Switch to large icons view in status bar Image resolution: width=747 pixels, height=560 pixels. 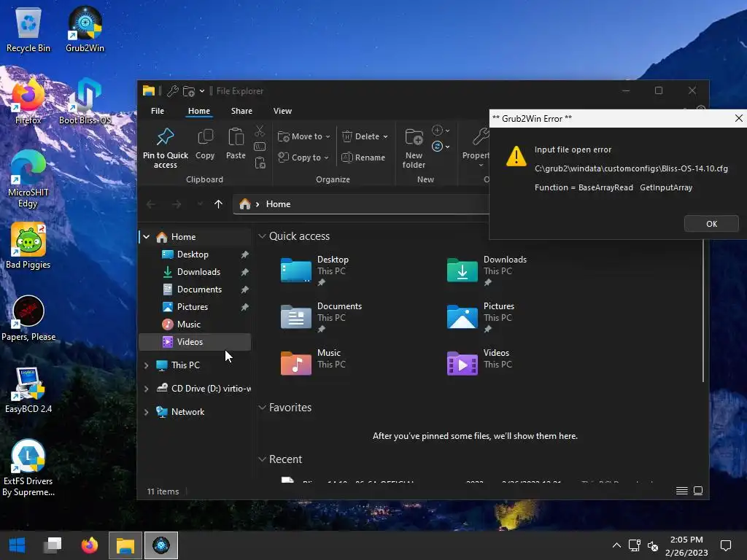pos(698,491)
